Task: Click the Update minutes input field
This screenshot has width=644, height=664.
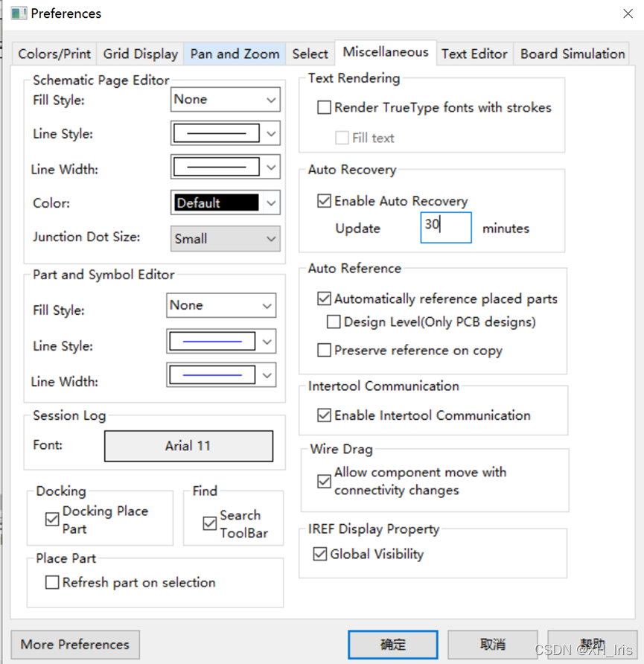Action: (x=446, y=228)
